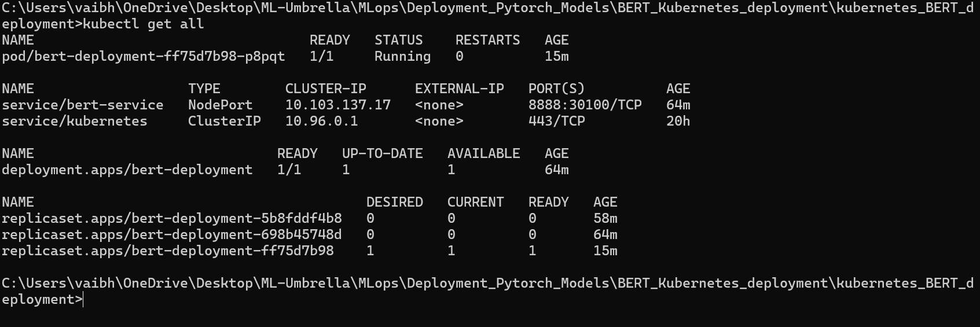Click the 58m age of replicaset 5b8fddf4b8
The height and width of the screenshot is (327, 980).
tap(605, 219)
